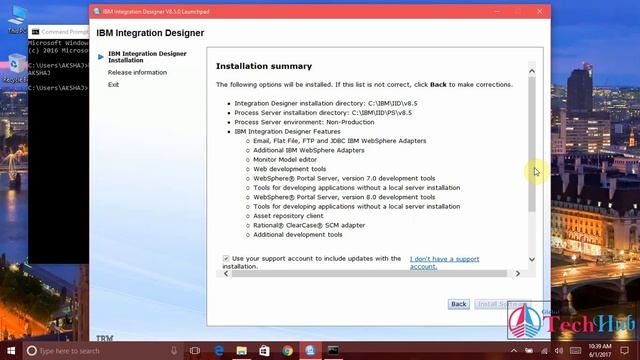Click the touch keyboard icon in the tray
This screenshot has height=360, width=640.
coord(575,351)
